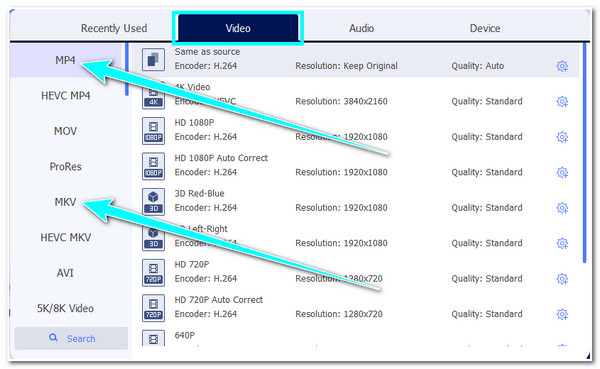Open settings gear for HD 720P preset
The width and height of the screenshot is (600, 369).
coord(562,279)
